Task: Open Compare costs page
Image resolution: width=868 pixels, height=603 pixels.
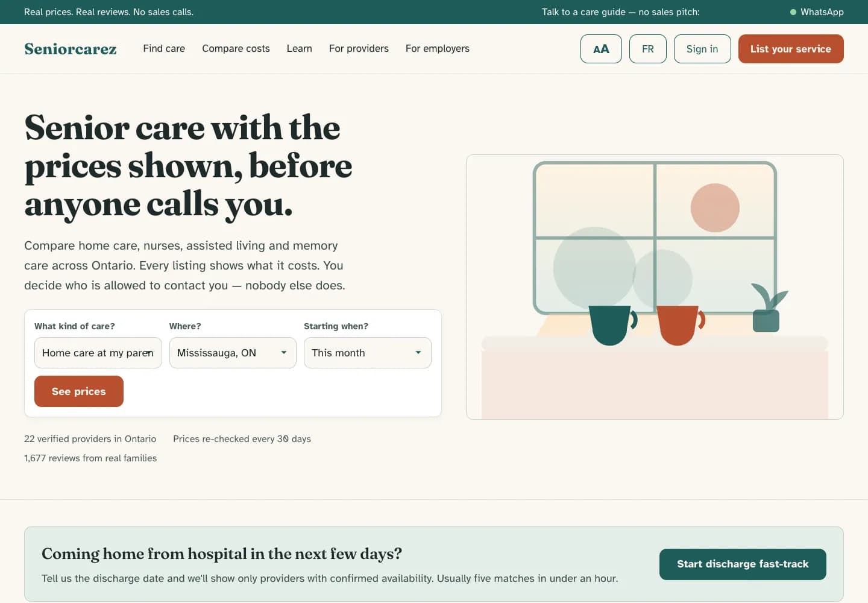Action: click(x=236, y=48)
